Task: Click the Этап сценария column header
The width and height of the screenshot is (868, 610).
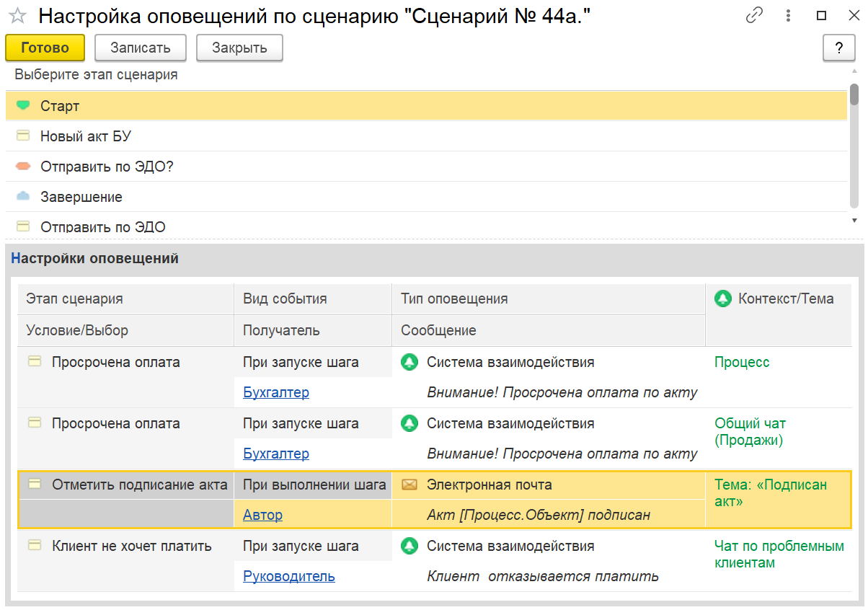Action: click(125, 299)
